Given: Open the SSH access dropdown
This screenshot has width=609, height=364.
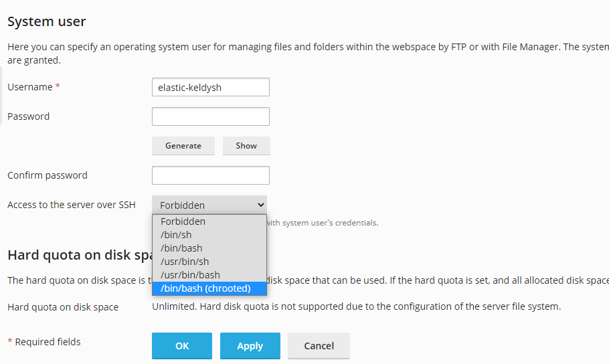Looking at the screenshot, I should [x=209, y=205].
